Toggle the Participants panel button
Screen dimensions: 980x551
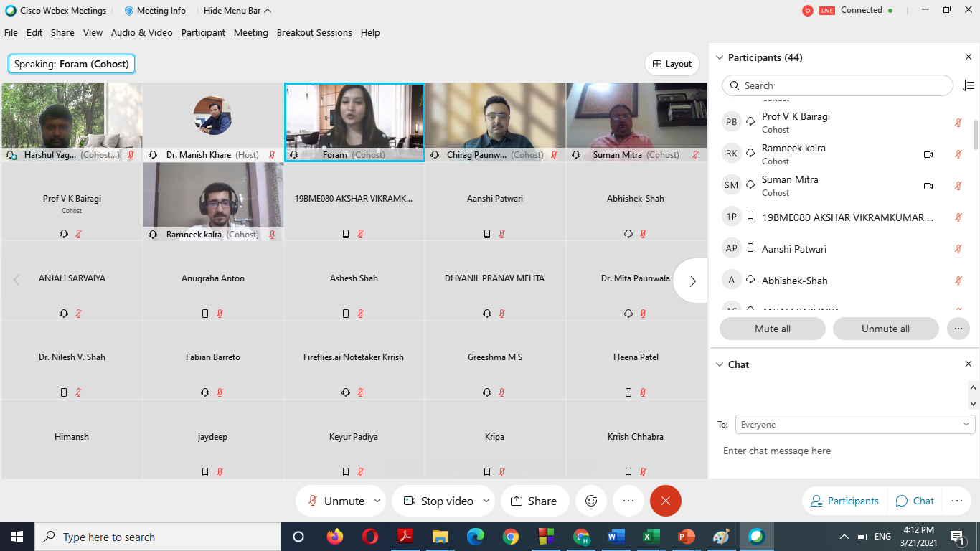[844, 501]
